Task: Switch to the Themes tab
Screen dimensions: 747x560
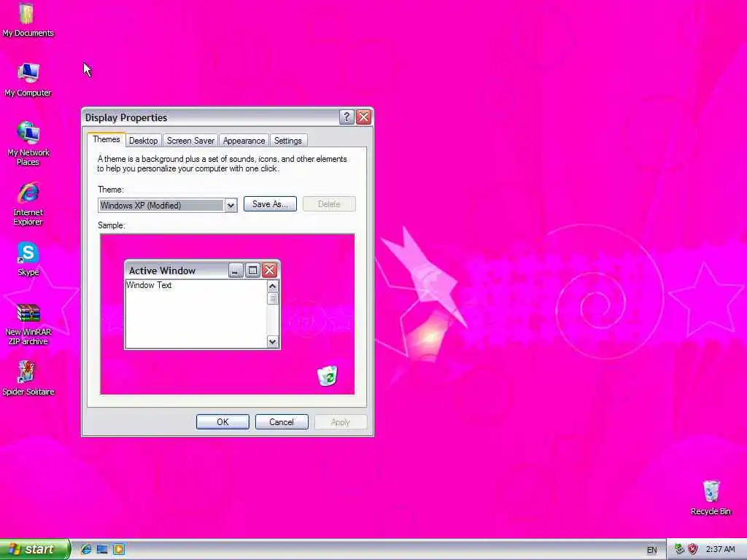Action: click(107, 139)
